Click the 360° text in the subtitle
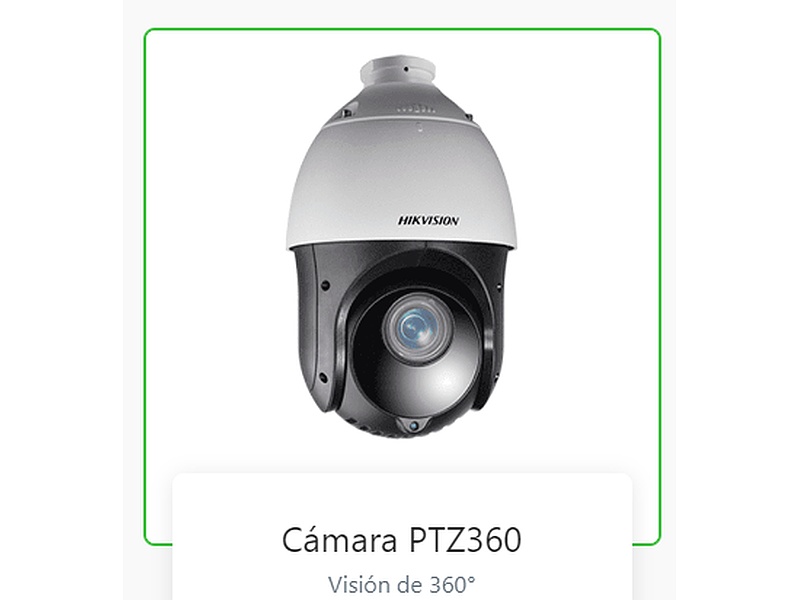The width and height of the screenshot is (800, 600). (x=452, y=585)
